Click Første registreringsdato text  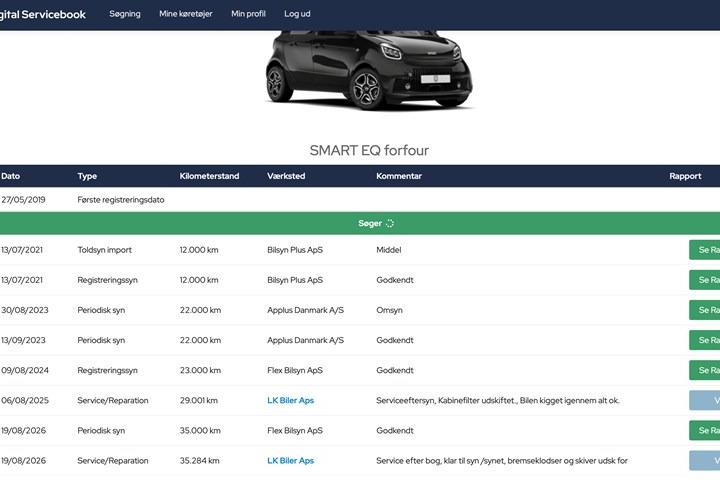(x=121, y=200)
